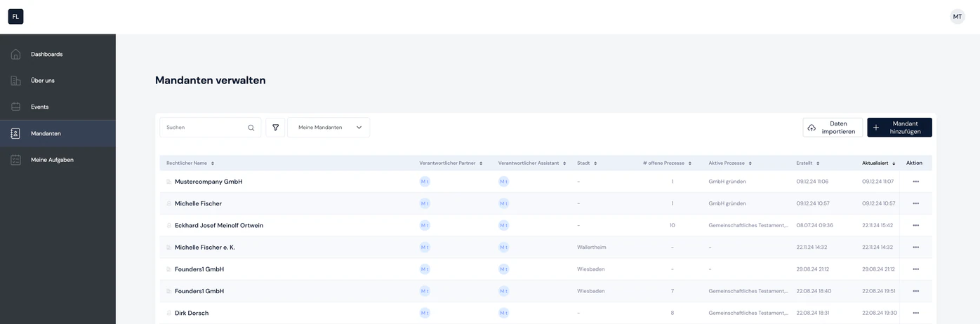Image resolution: width=980 pixels, height=324 pixels.
Task: Click the FL logo icon
Action: 15,17
